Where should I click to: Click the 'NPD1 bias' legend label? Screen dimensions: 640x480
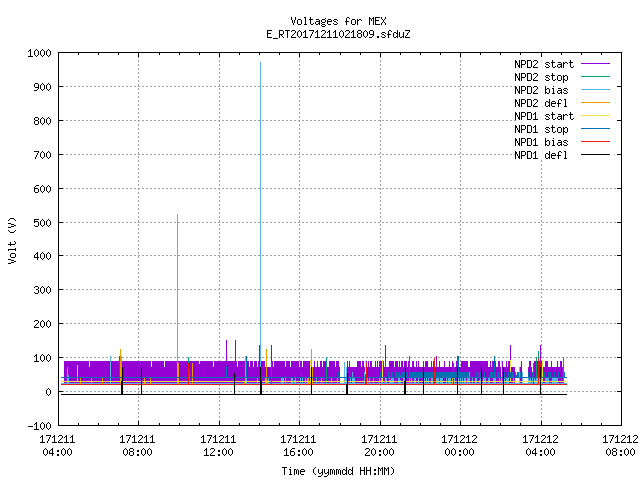pyautogui.click(x=541, y=142)
